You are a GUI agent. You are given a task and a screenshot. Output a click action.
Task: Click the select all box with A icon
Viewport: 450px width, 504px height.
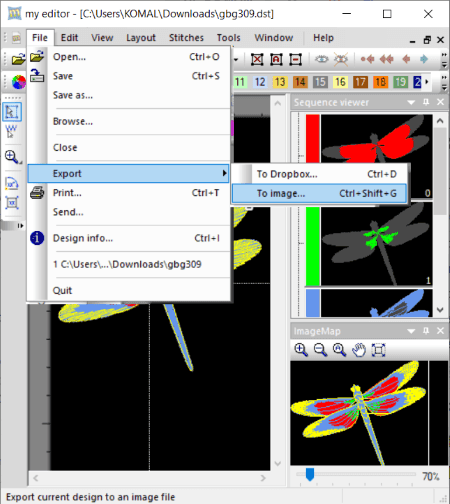276,60
